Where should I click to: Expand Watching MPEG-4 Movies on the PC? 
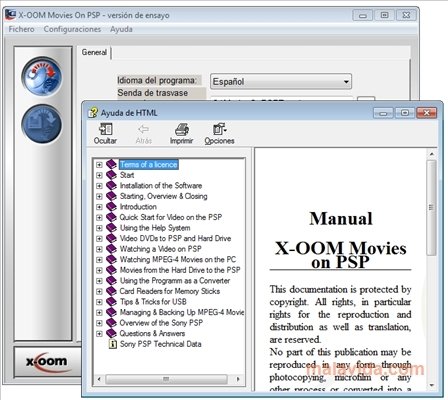99,260
